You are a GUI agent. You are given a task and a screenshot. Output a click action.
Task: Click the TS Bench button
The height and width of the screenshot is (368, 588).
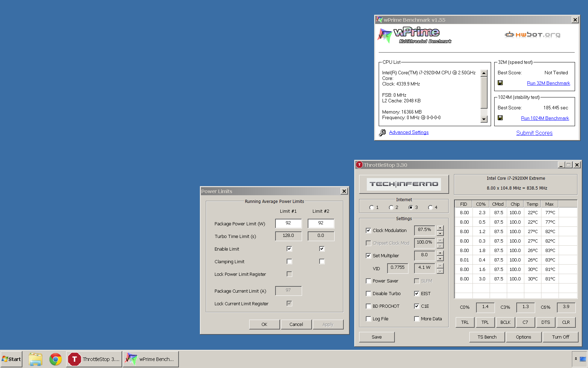[487, 337]
